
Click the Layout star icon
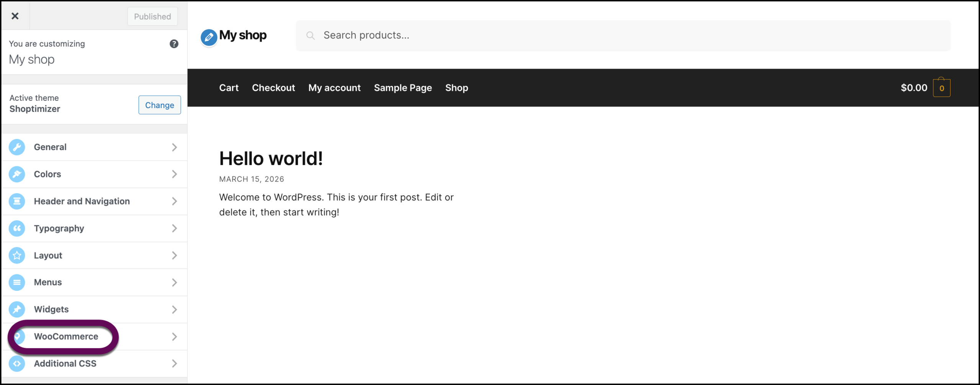coord(17,255)
